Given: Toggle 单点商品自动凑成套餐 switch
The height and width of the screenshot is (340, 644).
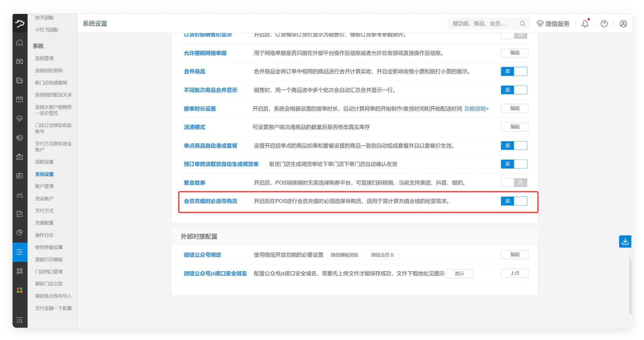Looking at the screenshot, I should coord(514,146).
